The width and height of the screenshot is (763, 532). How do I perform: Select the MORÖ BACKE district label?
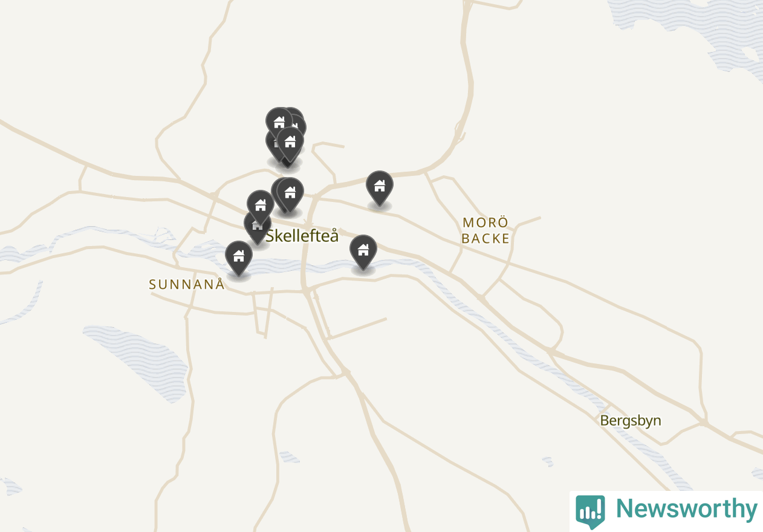pos(485,230)
